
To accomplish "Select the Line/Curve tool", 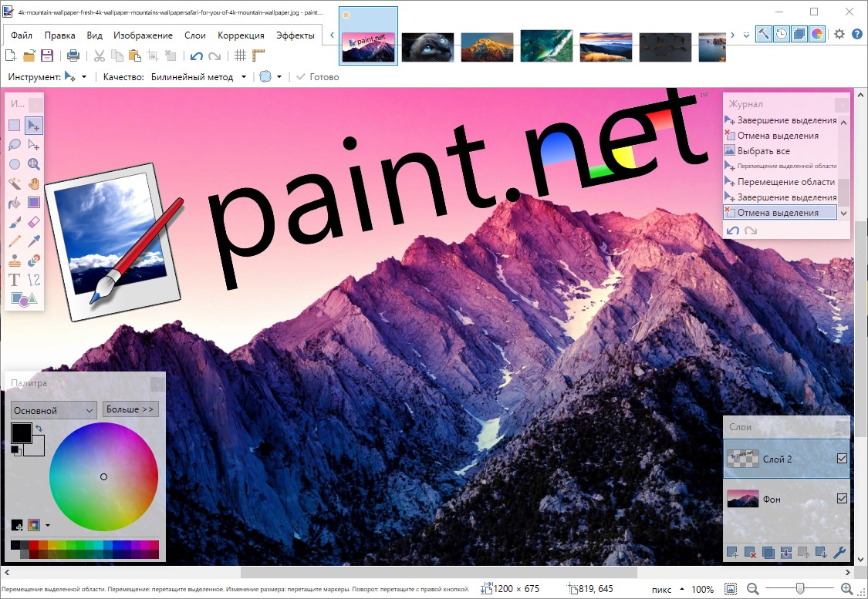I will 34,280.
